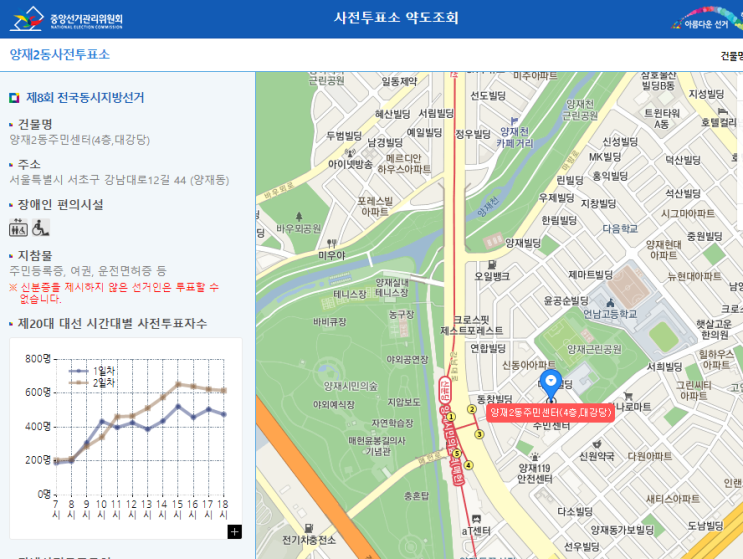Click the 아름다운 선거 rainbow logo

707,19
